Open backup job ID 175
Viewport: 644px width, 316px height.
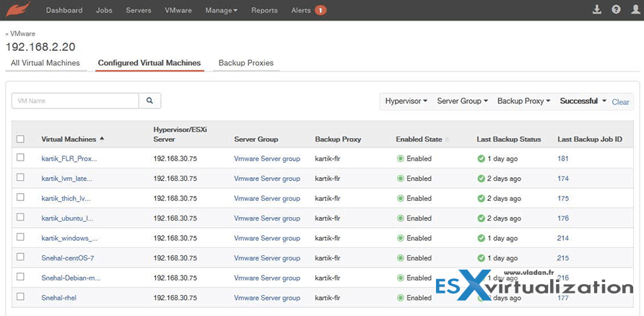[x=563, y=198]
